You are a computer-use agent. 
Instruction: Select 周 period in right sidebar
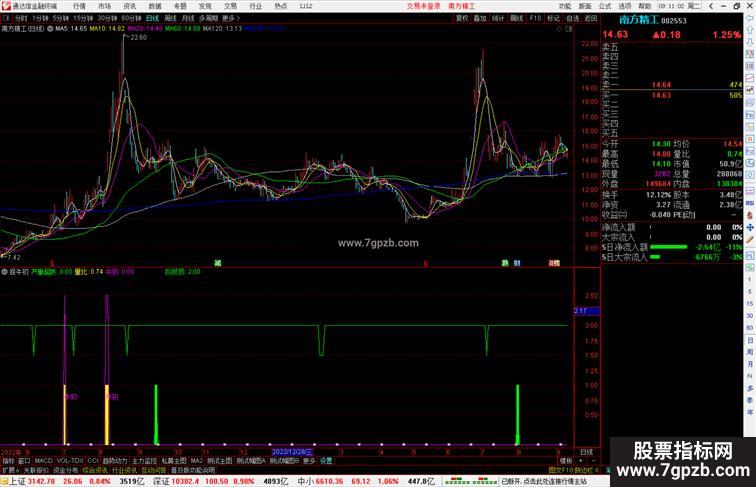tap(750, 352)
